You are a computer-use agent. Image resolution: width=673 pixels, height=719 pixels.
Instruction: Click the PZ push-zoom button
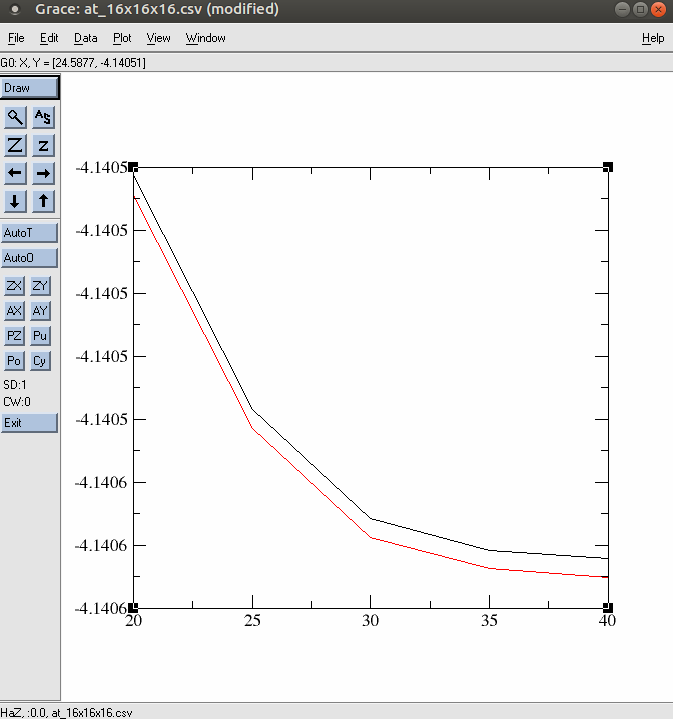point(14,336)
